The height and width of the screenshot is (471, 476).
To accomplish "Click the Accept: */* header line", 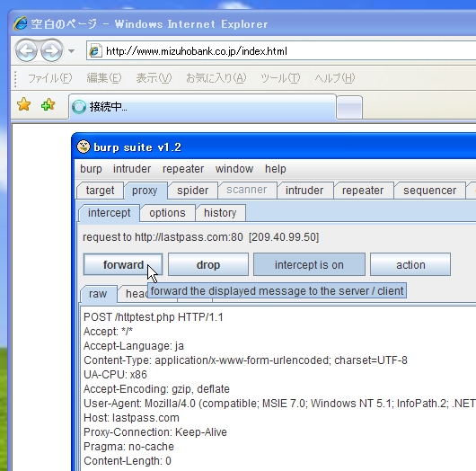I will click(x=108, y=332).
